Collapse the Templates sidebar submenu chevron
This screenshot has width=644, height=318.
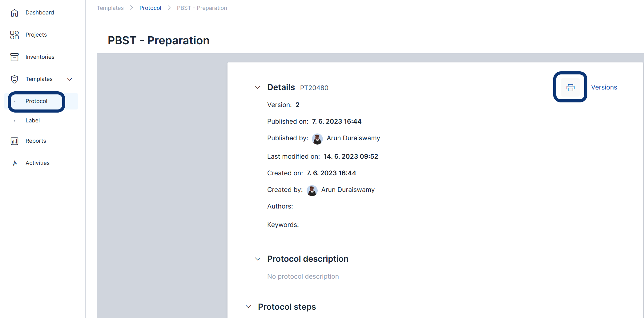click(x=70, y=79)
